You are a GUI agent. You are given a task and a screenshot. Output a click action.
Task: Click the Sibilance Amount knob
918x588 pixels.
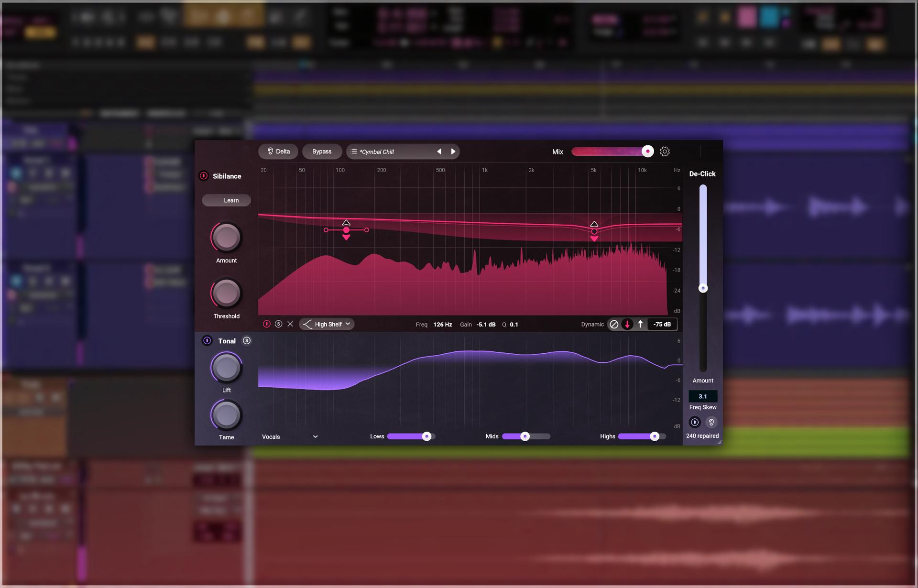click(x=227, y=237)
